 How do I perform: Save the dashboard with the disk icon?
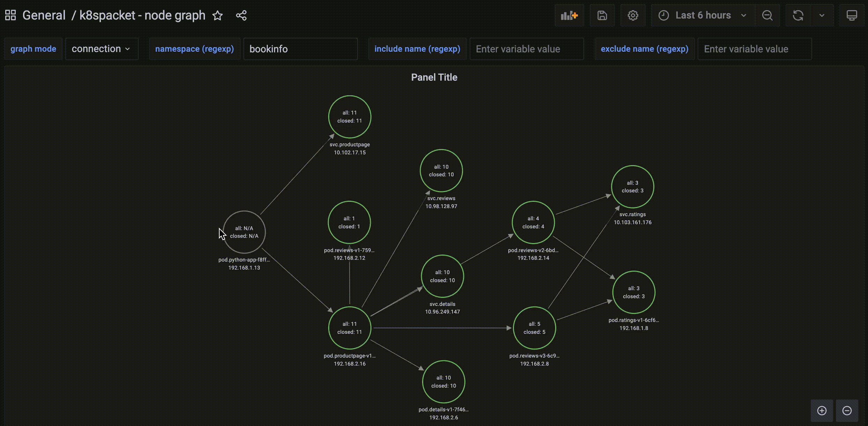602,15
